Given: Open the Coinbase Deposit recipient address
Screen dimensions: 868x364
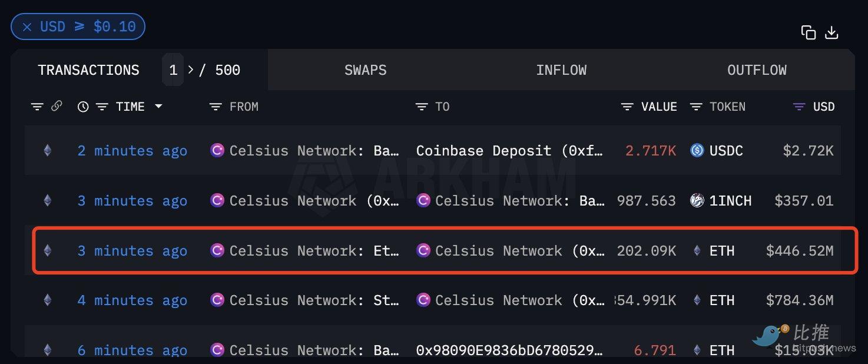Looking at the screenshot, I should [x=510, y=151].
